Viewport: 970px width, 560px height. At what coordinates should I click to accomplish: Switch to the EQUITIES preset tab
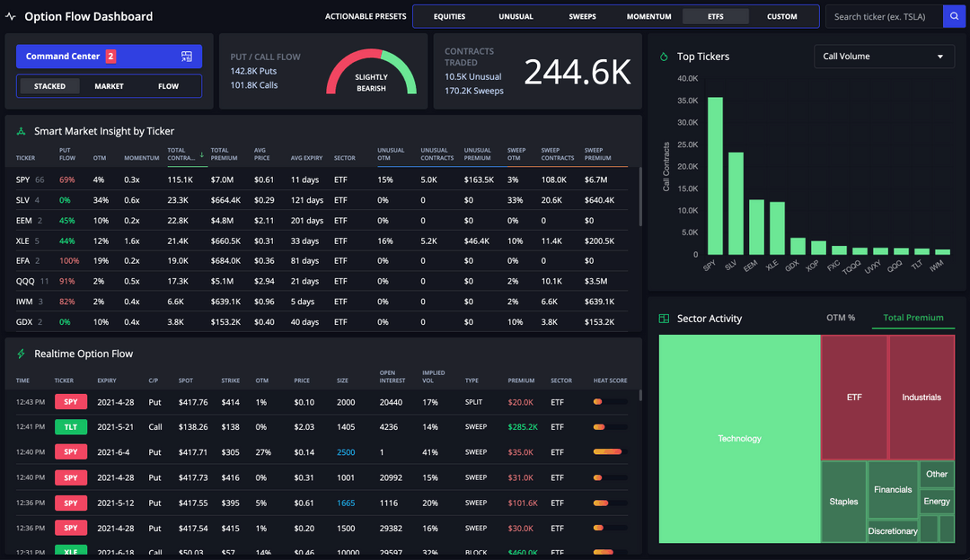[449, 15]
